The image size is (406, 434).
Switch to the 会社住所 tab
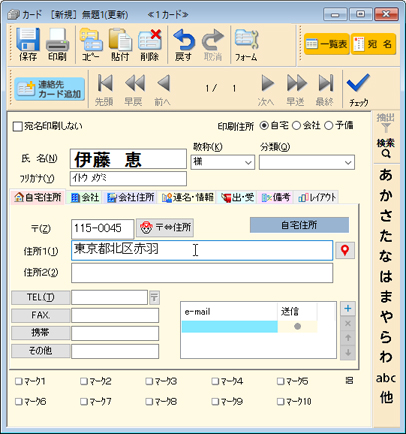[131, 197]
